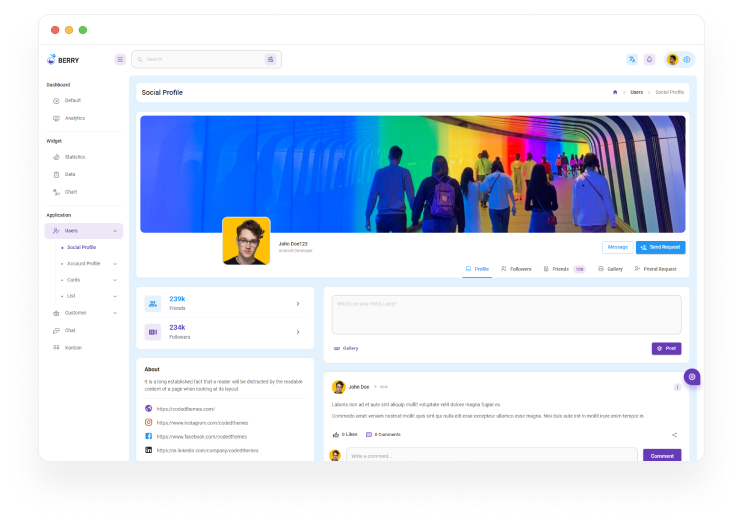Switch to the Followers tab
This screenshot has height=524, width=743.
(x=516, y=269)
